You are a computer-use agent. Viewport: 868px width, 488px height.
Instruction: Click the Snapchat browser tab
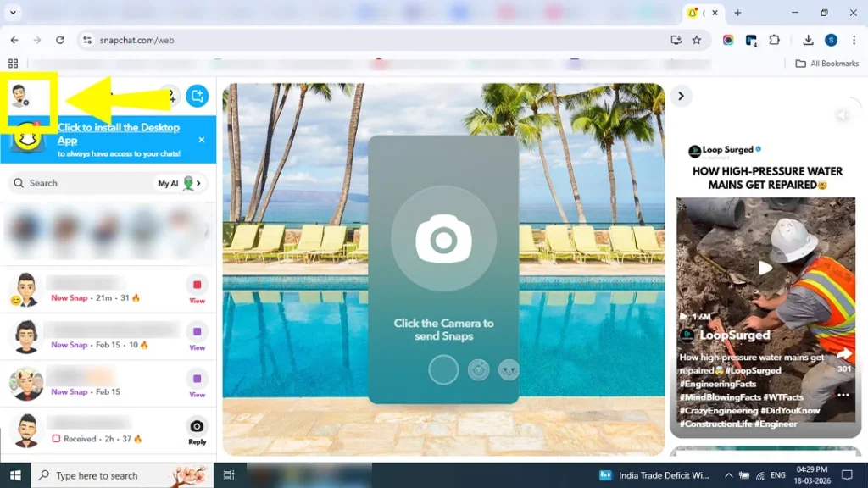(x=695, y=13)
